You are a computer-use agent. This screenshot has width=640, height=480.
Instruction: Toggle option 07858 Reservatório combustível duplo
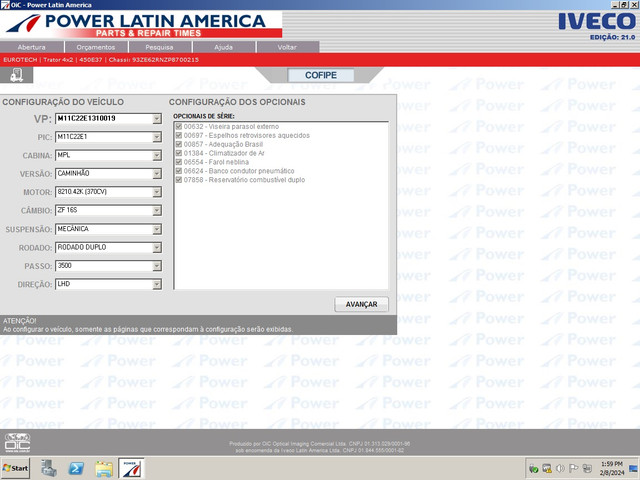(178, 180)
